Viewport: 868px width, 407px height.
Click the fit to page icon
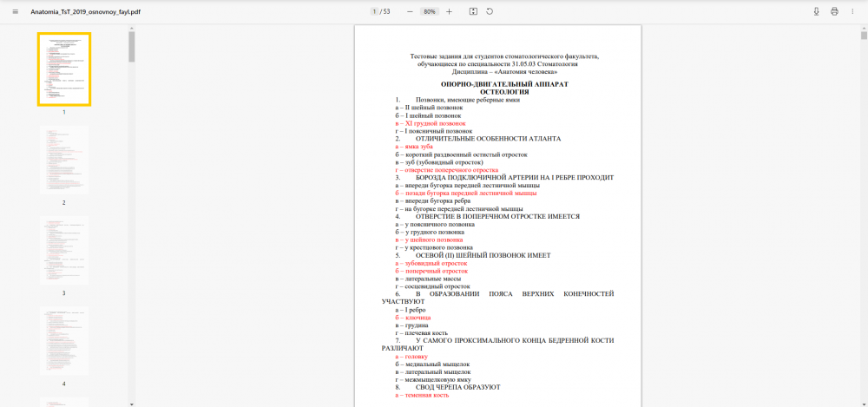(x=473, y=11)
